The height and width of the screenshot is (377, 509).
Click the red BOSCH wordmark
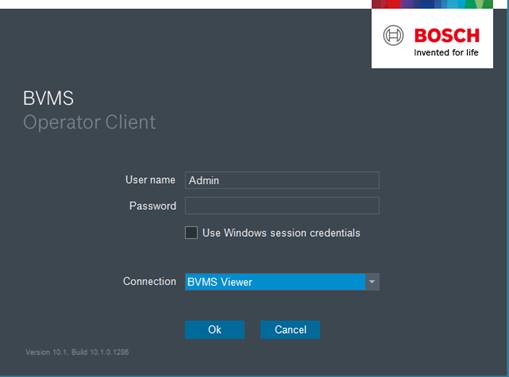click(447, 36)
